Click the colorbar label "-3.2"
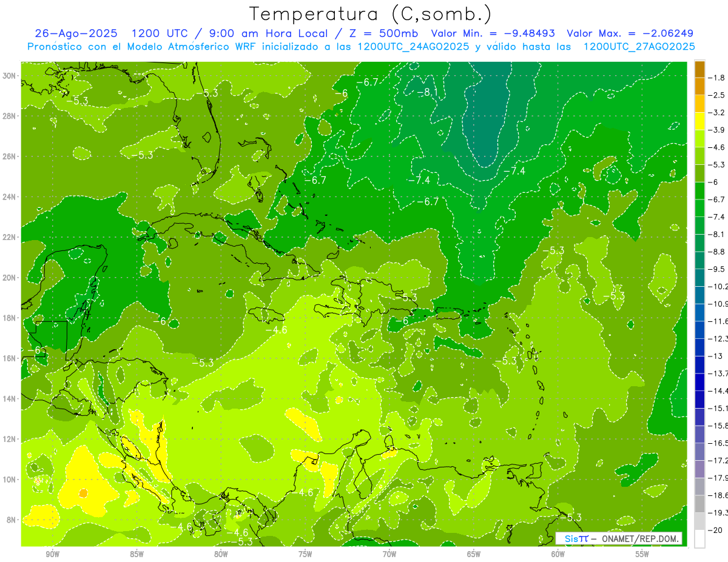This screenshot has height=562, width=728. pyautogui.click(x=716, y=112)
